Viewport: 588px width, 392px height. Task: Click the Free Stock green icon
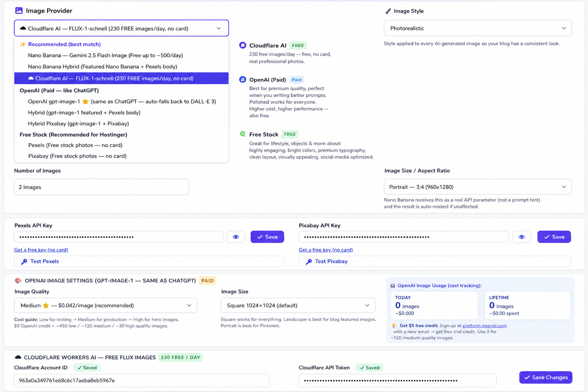tap(242, 134)
